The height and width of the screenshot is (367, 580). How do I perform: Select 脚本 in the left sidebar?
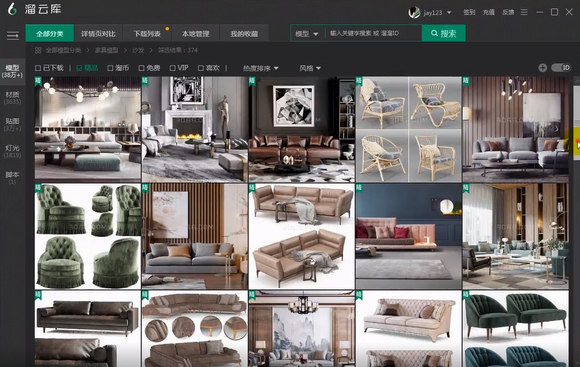pyautogui.click(x=12, y=178)
